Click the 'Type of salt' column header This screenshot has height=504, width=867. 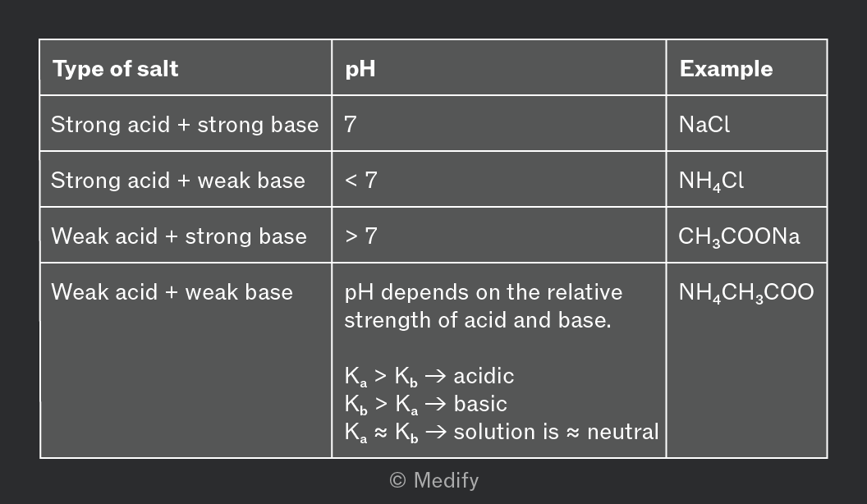pos(186,67)
